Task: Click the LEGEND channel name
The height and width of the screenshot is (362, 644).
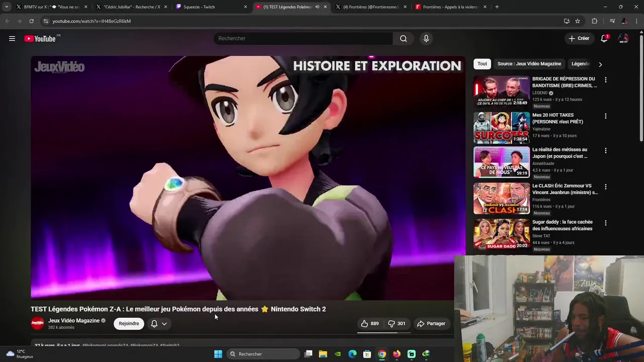Action: coord(540,93)
